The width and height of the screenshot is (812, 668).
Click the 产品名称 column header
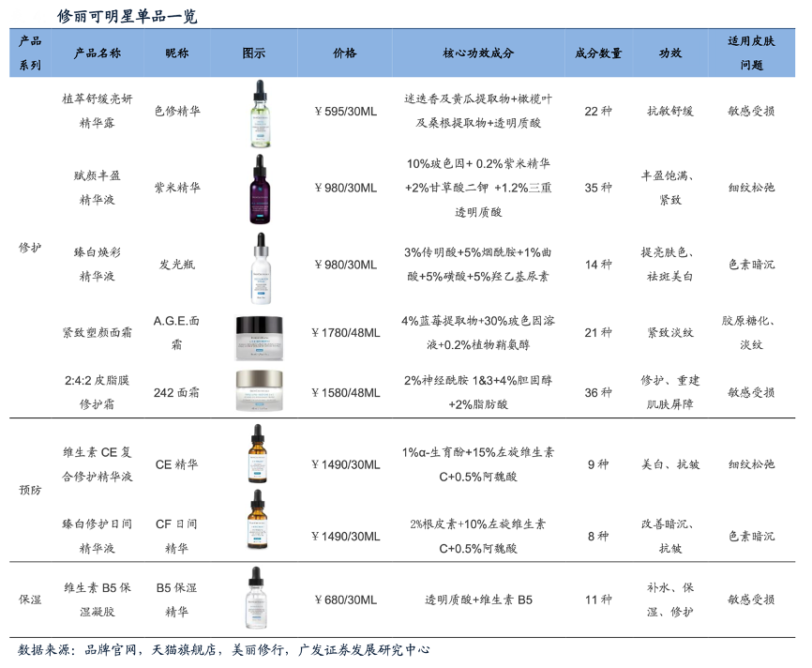pos(98,53)
